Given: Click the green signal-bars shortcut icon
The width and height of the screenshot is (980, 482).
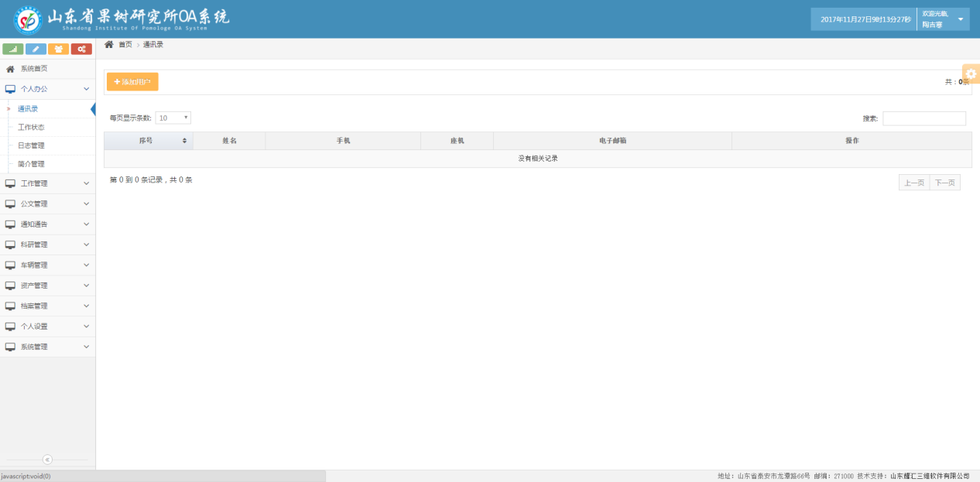Looking at the screenshot, I should (13, 49).
